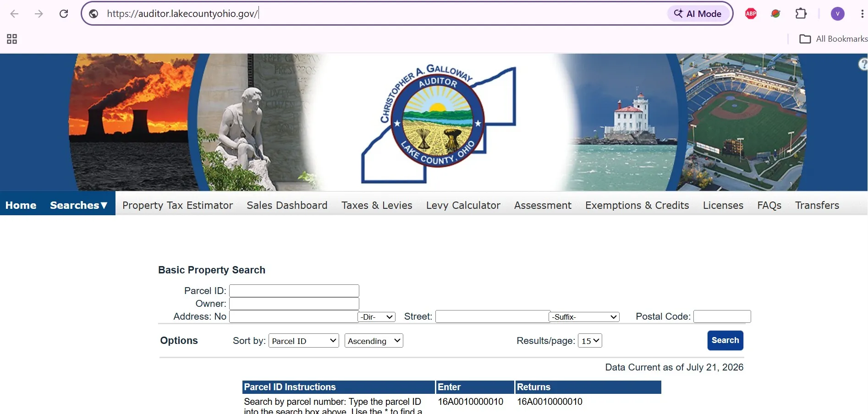
Task: Open the red-green extension icon beside ABP
Action: tap(775, 14)
